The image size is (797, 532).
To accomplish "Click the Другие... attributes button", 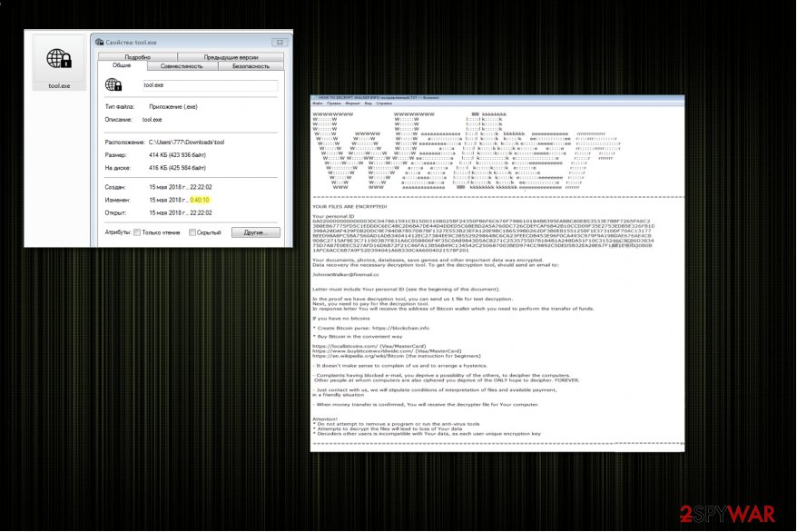I will (x=255, y=232).
